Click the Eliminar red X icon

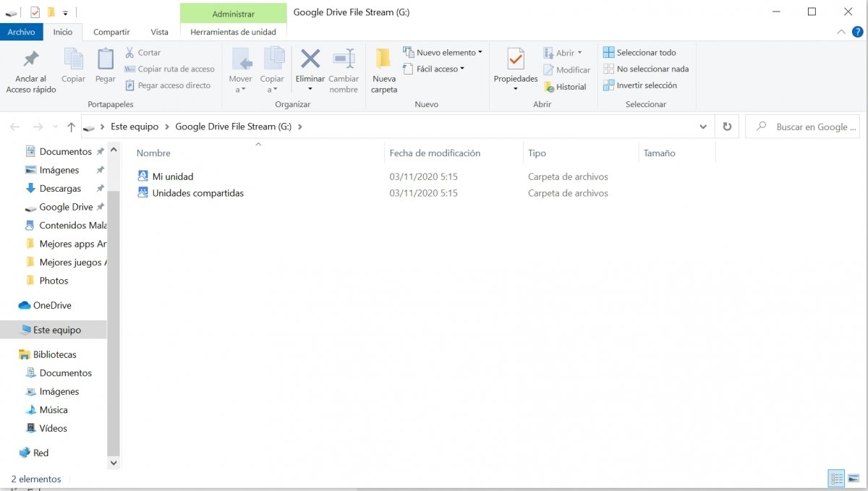coord(310,59)
